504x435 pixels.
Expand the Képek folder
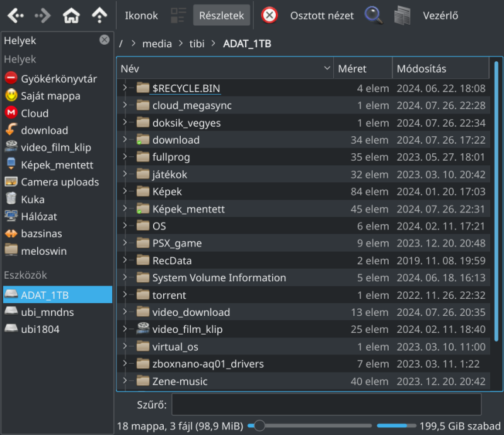click(125, 191)
